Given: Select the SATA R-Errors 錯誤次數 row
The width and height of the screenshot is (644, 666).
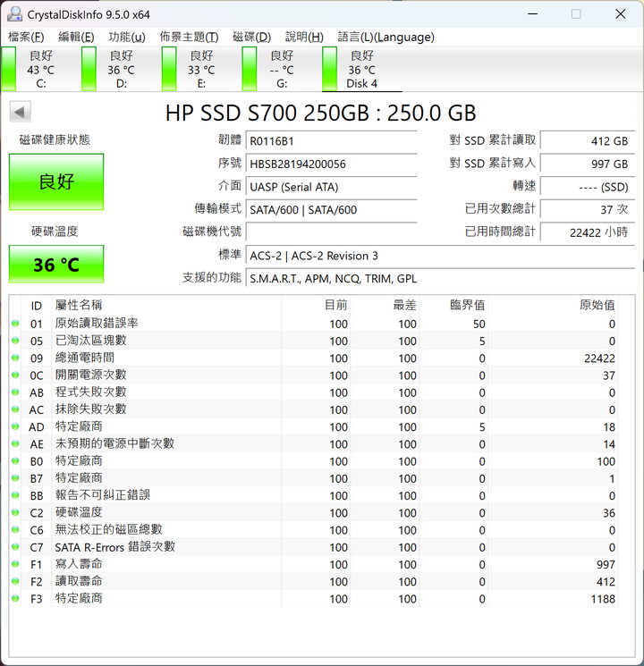Looking at the screenshot, I should click(x=314, y=546).
